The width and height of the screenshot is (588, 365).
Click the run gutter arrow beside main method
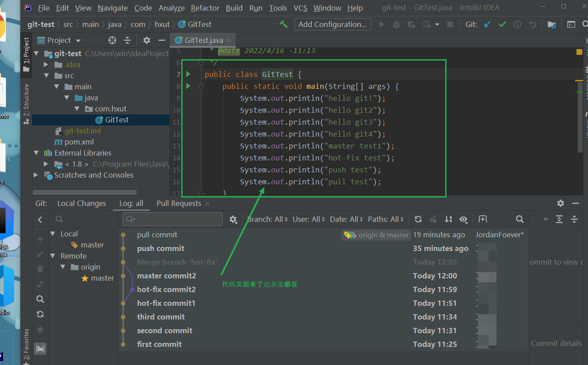click(x=188, y=86)
